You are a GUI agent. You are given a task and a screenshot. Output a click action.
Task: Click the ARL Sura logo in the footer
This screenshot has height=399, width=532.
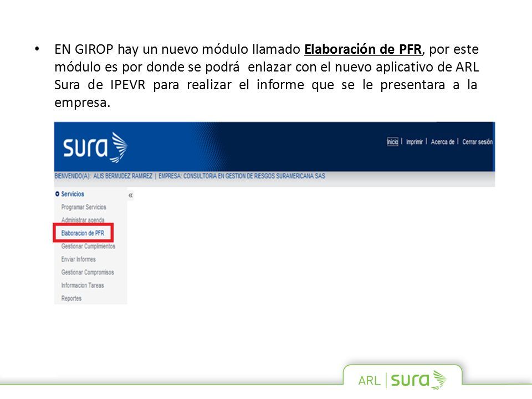tap(402, 380)
